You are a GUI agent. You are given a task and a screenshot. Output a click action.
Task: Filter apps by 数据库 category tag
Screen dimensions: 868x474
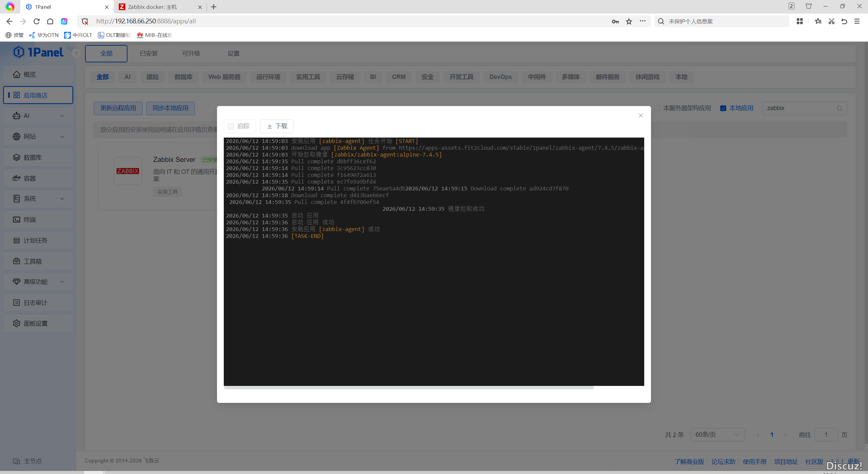183,77
